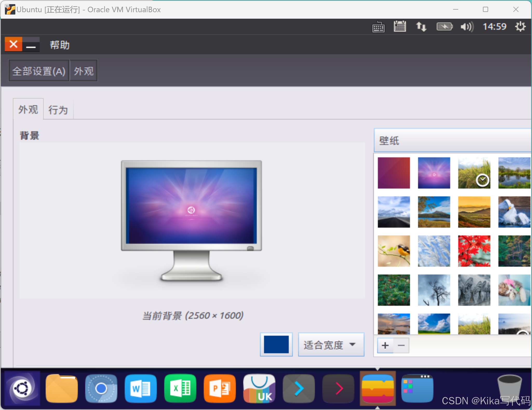
Task: Click the 全部设置(A) button
Action: (x=39, y=71)
